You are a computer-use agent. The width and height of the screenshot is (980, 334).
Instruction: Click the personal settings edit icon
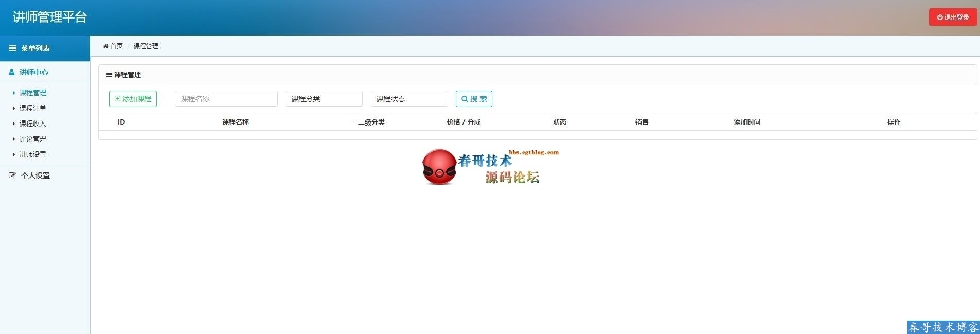click(x=12, y=175)
